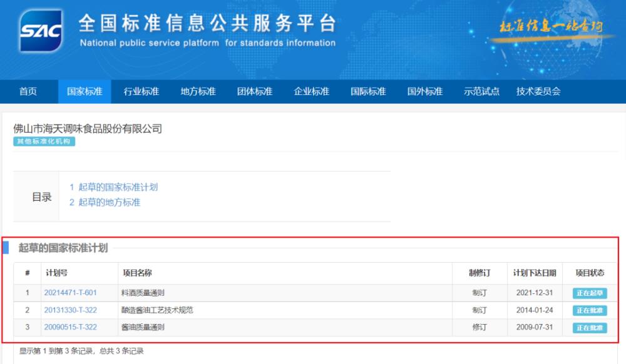Click the 其他标准化机构 tag badge
Viewport: 626px width, 364px height.
[x=43, y=142]
